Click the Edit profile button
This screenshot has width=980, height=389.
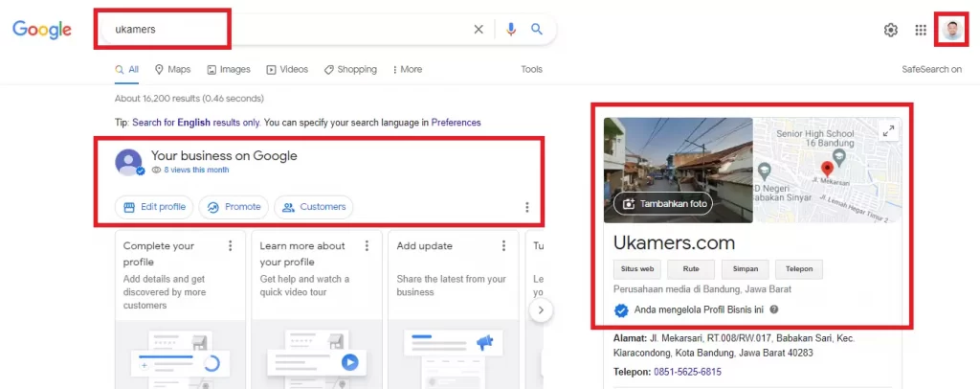(154, 207)
